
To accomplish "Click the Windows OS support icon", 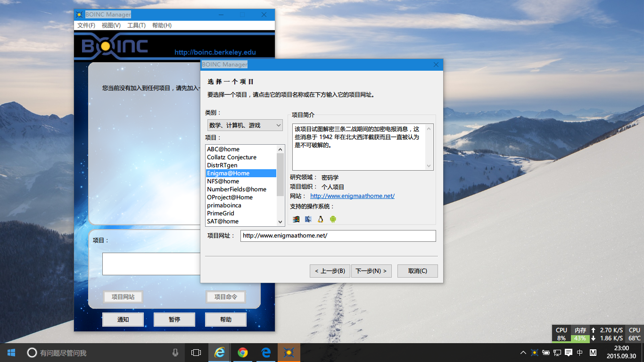I will pos(296,219).
